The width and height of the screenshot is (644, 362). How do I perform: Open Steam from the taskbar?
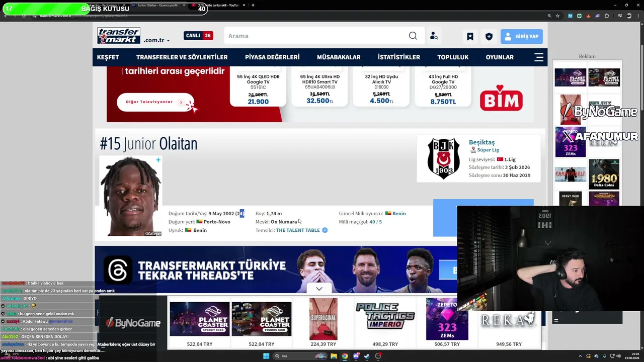(x=367, y=356)
